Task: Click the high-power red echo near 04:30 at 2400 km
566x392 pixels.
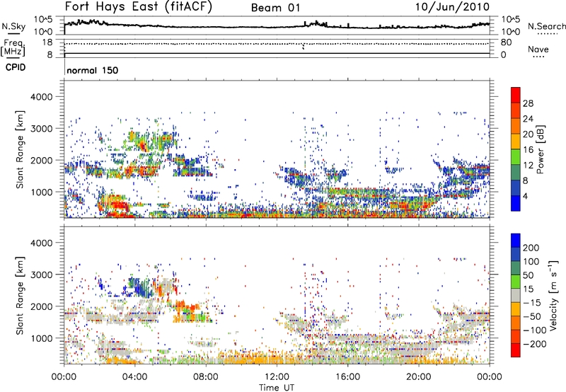Action: click(x=143, y=146)
